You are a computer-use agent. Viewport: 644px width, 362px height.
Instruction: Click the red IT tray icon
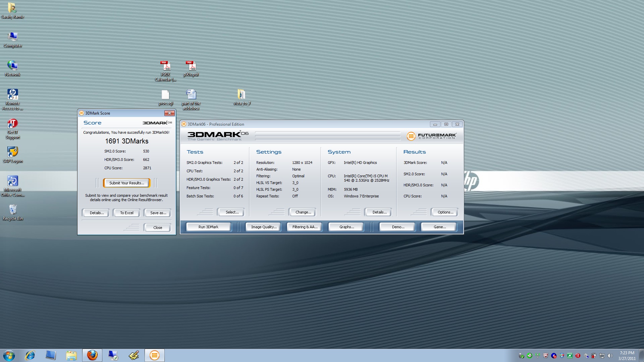[x=578, y=356]
